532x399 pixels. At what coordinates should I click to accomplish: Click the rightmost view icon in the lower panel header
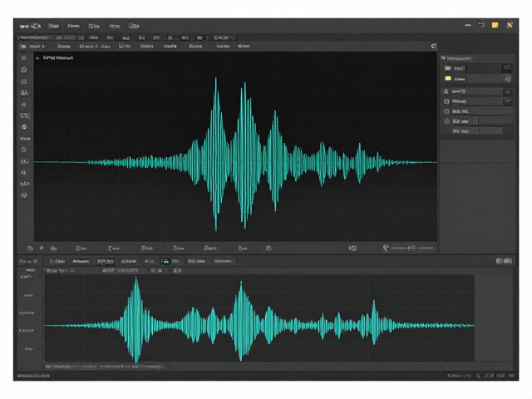pos(508,261)
